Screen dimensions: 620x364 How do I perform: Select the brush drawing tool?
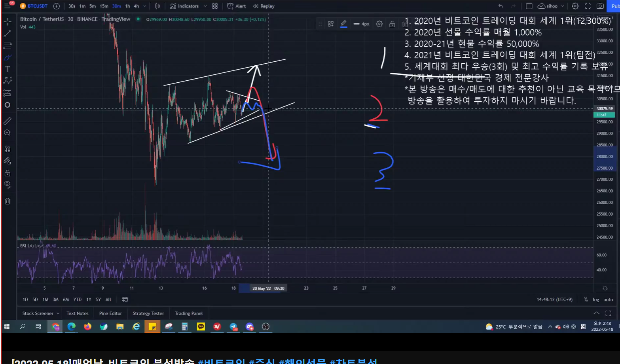coord(8,57)
